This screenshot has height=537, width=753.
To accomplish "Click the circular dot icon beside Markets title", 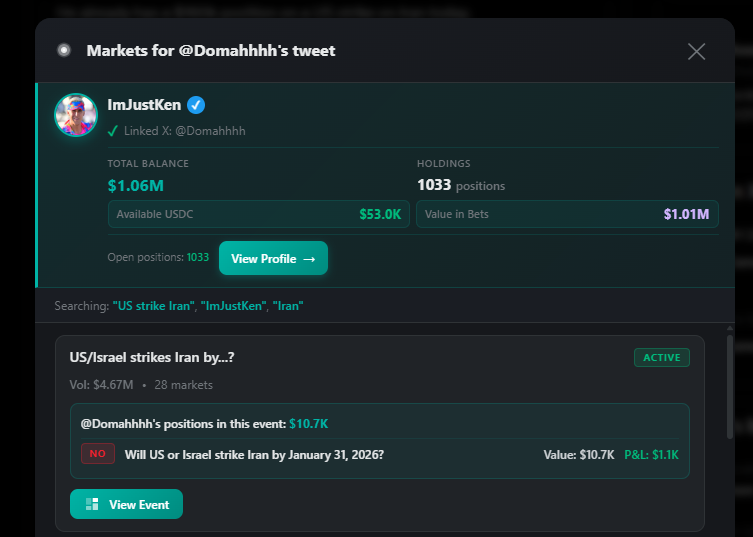I will pyautogui.click(x=64, y=50).
